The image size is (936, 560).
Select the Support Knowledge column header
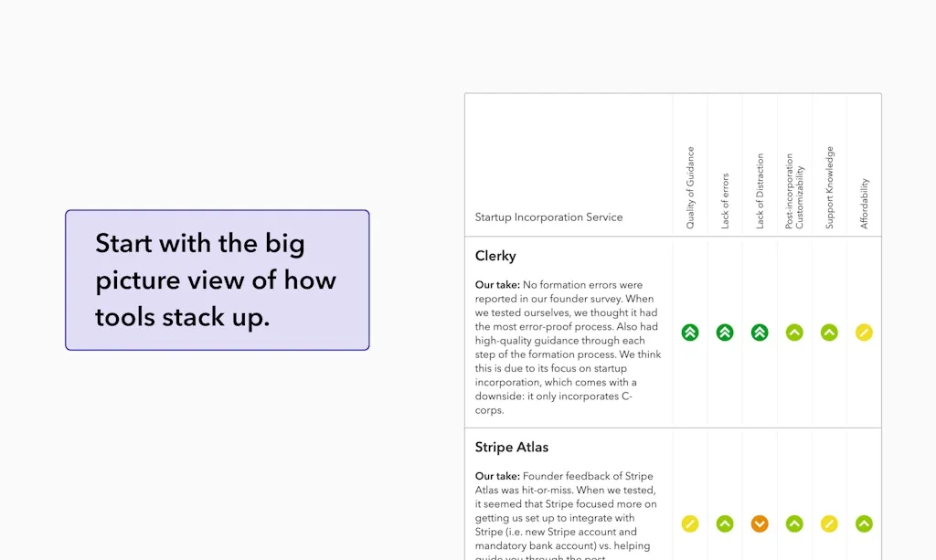pos(830,187)
